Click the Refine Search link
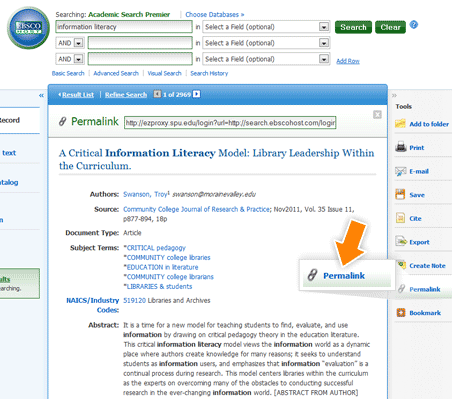 [126, 95]
